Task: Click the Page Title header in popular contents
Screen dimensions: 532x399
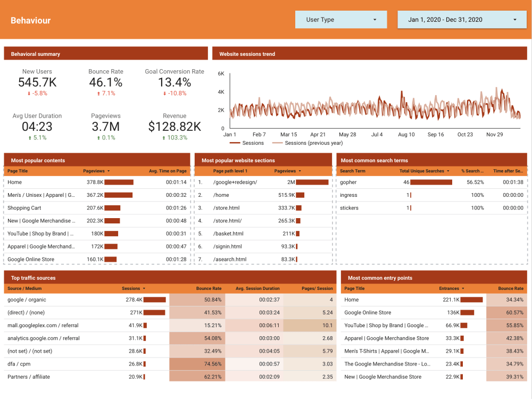Action: tap(18, 171)
